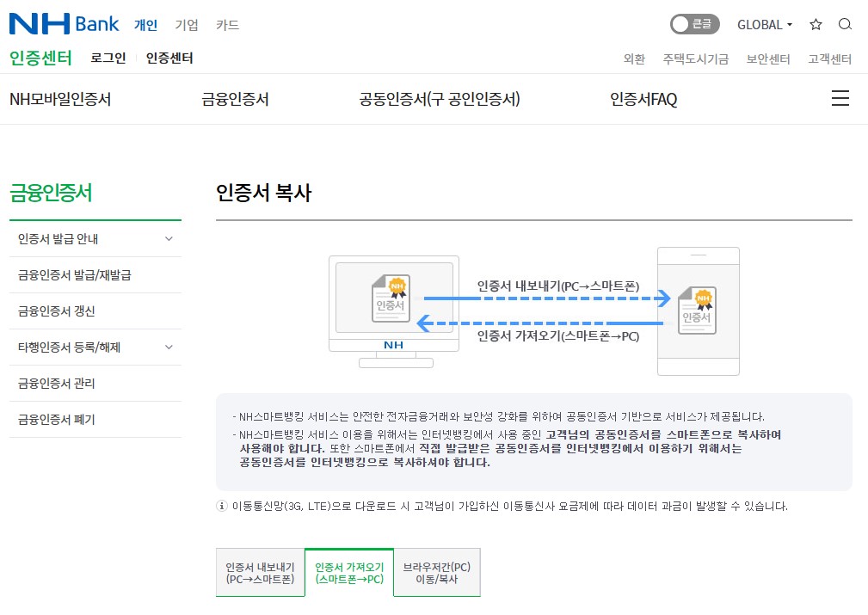The width and height of the screenshot is (868, 615).
Task: Open the 외환 link
Action: [634, 58]
